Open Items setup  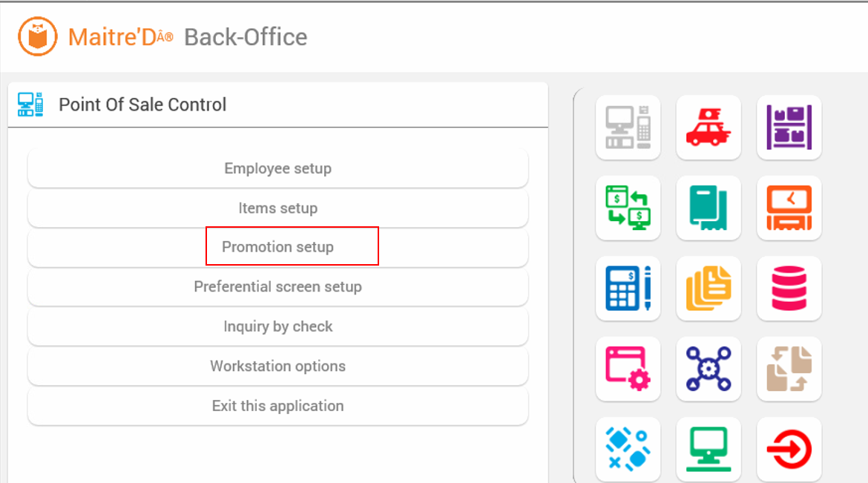point(278,208)
